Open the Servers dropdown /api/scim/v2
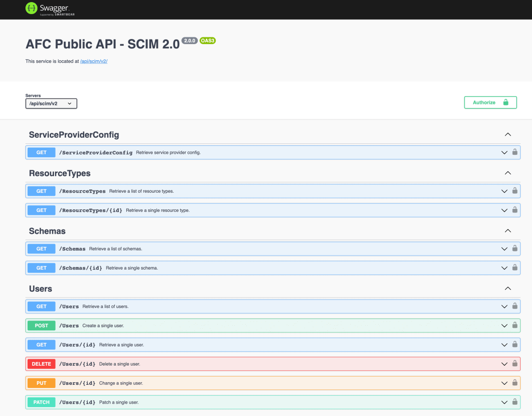This screenshot has width=532, height=416. (x=51, y=103)
